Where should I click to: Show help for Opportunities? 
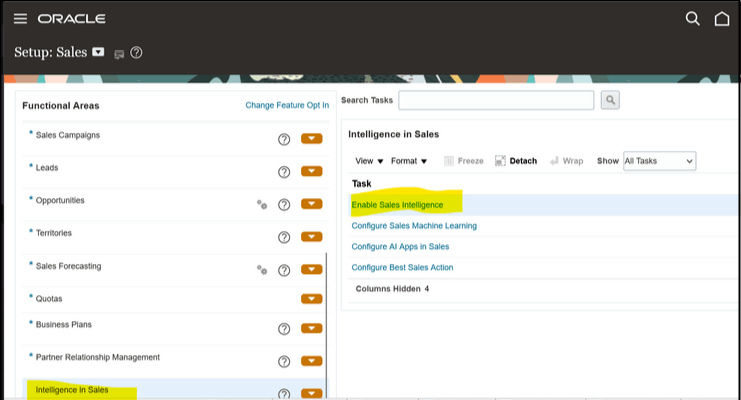(284, 204)
